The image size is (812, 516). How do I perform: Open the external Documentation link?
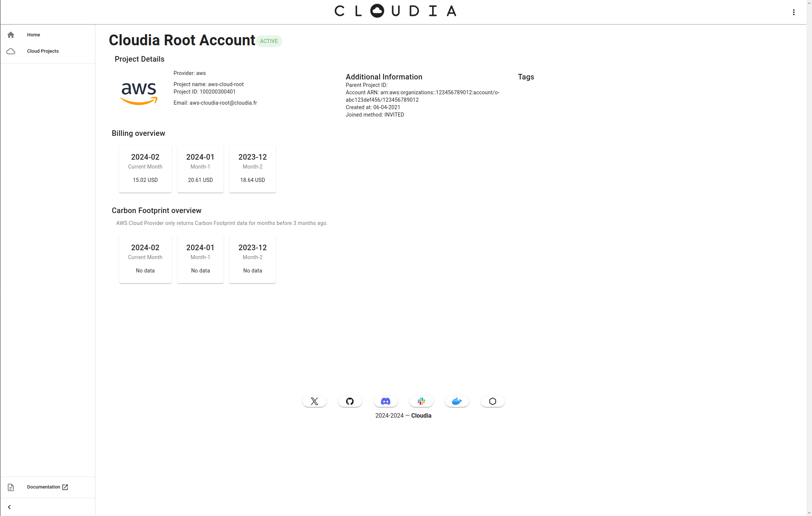tap(48, 487)
